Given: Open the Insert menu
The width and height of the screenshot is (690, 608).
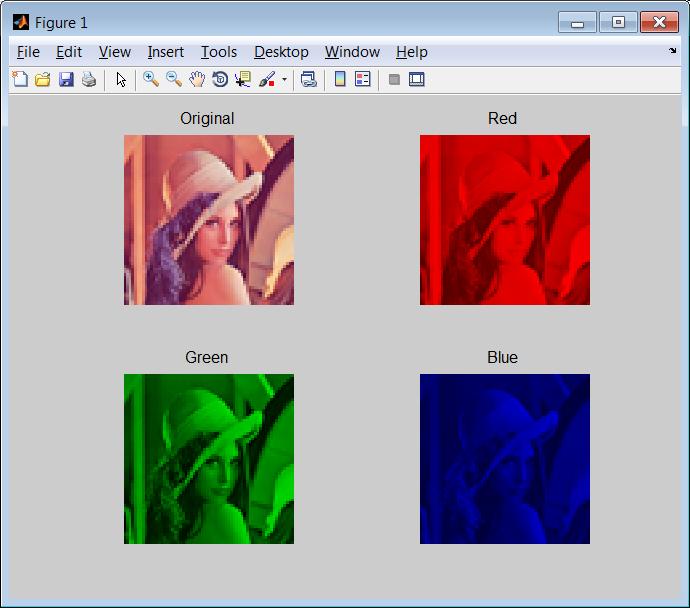Looking at the screenshot, I should point(165,52).
